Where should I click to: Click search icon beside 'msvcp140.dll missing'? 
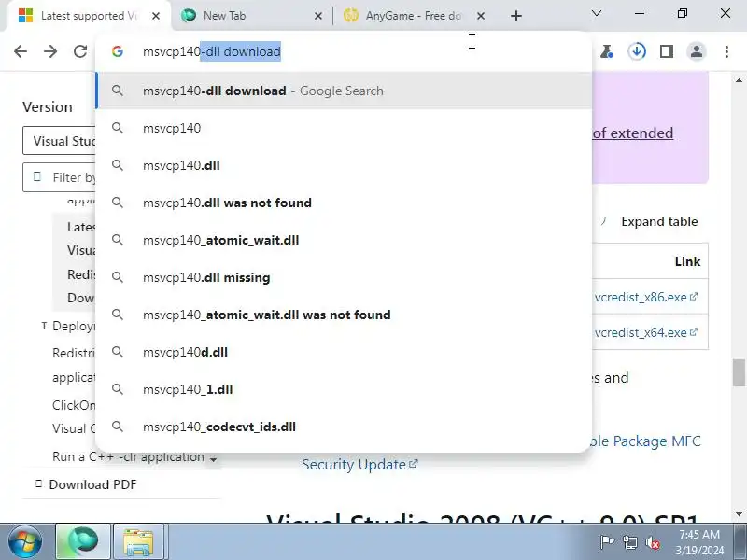[118, 277]
